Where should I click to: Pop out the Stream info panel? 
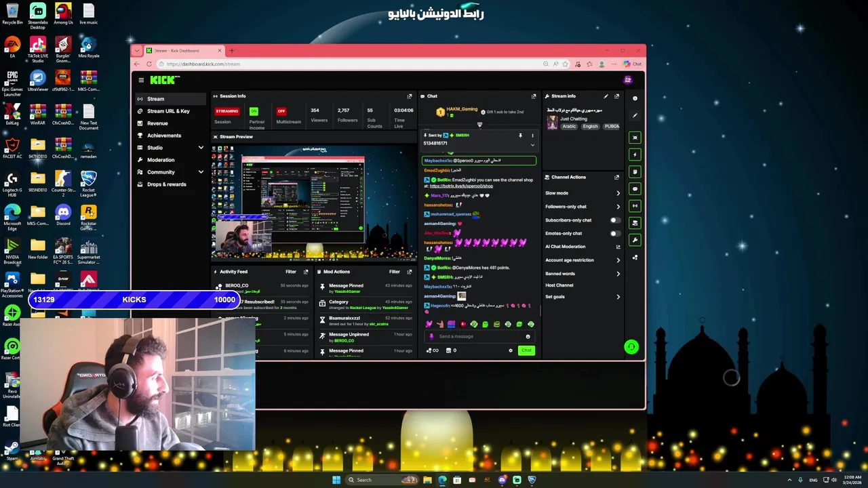[616, 96]
